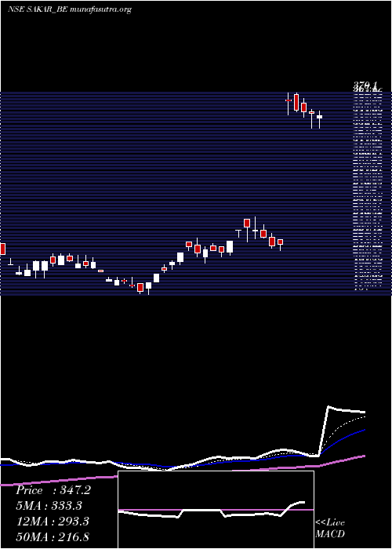The width and height of the screenshot is (392, 549).
Task: Click the NSE SAKAR_BE munafasutra.org title text
Action: click(x=69, y=9)
